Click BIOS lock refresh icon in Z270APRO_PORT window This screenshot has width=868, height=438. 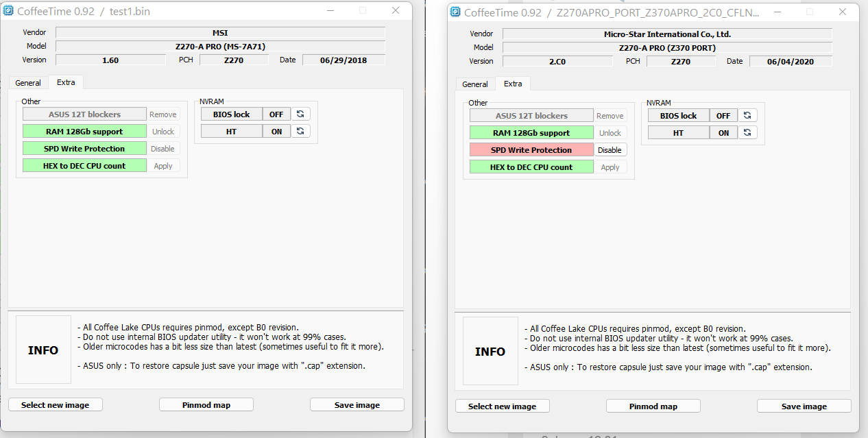coord(747,116)
